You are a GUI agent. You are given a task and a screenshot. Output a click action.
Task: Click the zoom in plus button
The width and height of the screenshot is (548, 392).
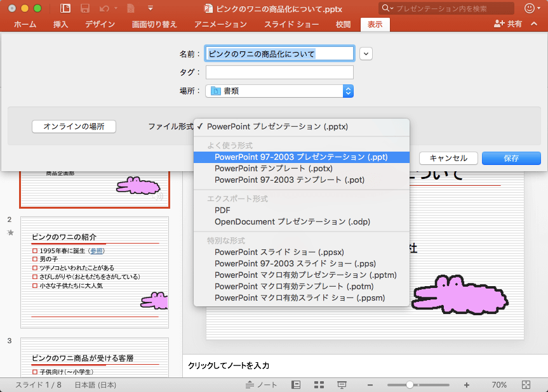click(x=467, y=384)
